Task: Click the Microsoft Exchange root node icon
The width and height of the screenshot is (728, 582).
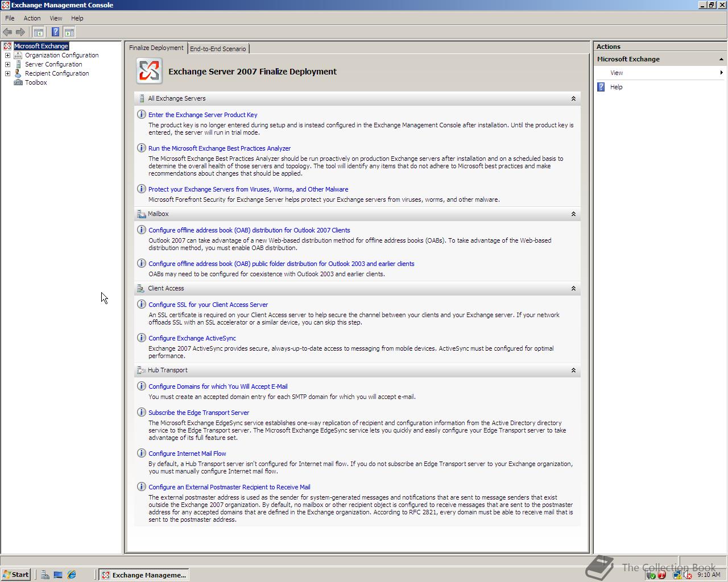Action: point(7,46)
